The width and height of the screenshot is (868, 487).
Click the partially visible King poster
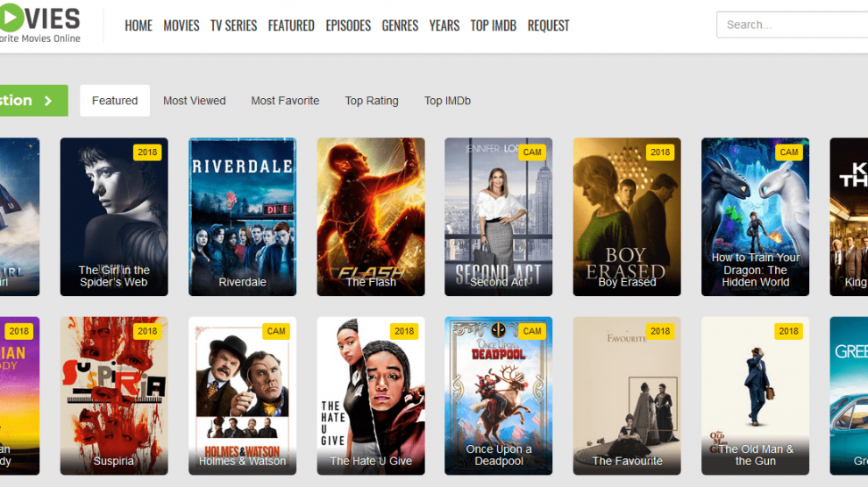pyautogui.click(x=849, y=216)
